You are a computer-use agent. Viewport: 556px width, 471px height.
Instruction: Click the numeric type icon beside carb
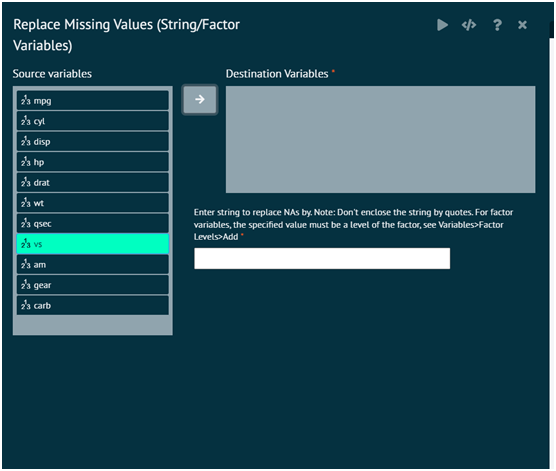[x=26, y=305]
